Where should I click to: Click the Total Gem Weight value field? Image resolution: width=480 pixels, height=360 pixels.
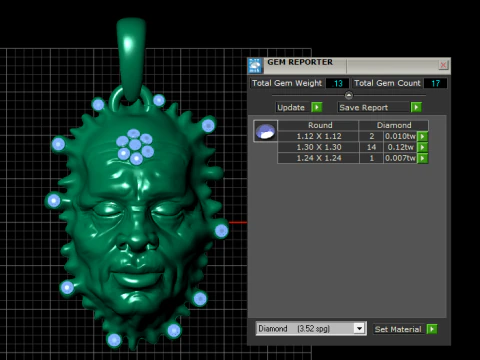337,83
